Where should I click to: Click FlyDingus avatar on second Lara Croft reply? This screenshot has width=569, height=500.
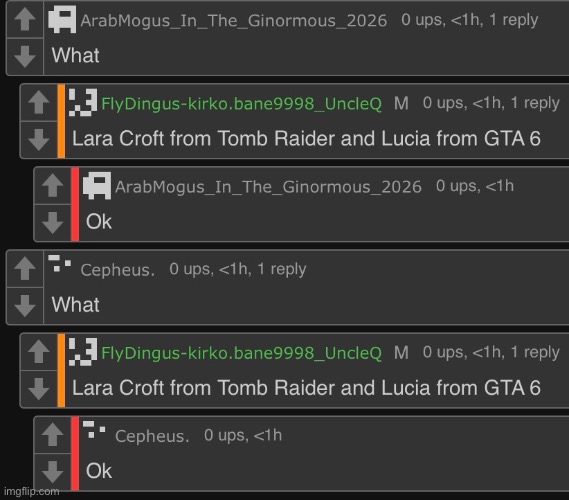point(83,352)
